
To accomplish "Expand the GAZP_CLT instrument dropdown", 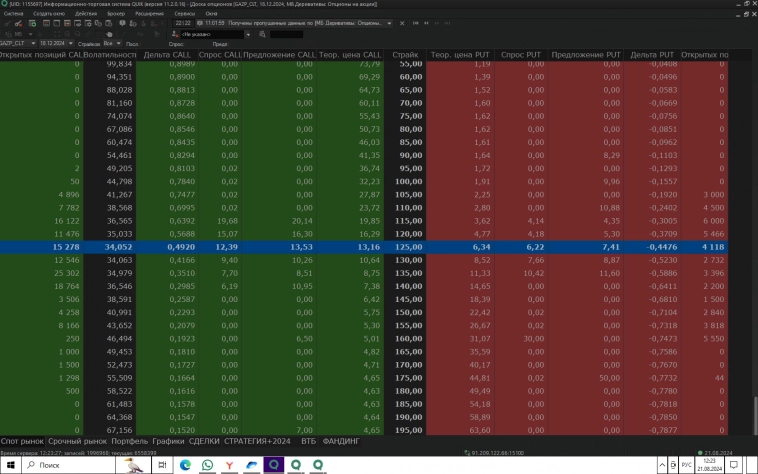I will 34,44.
